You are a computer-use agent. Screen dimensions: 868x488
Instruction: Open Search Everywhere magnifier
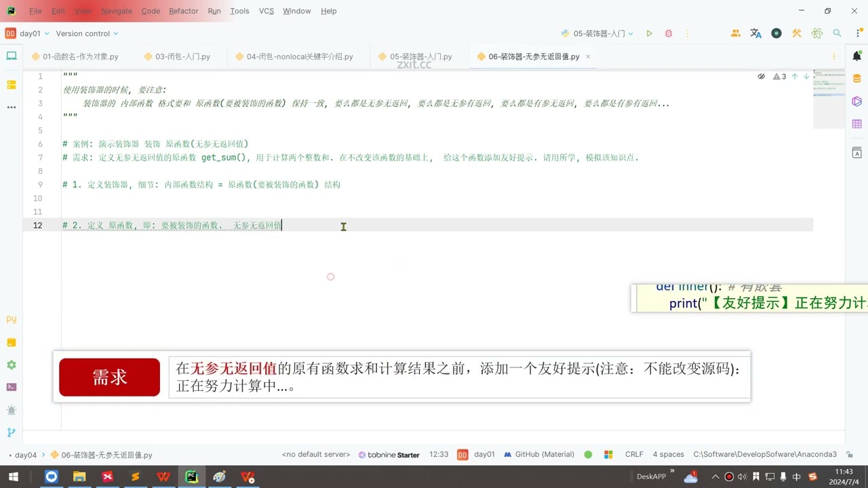click(837, 33)
